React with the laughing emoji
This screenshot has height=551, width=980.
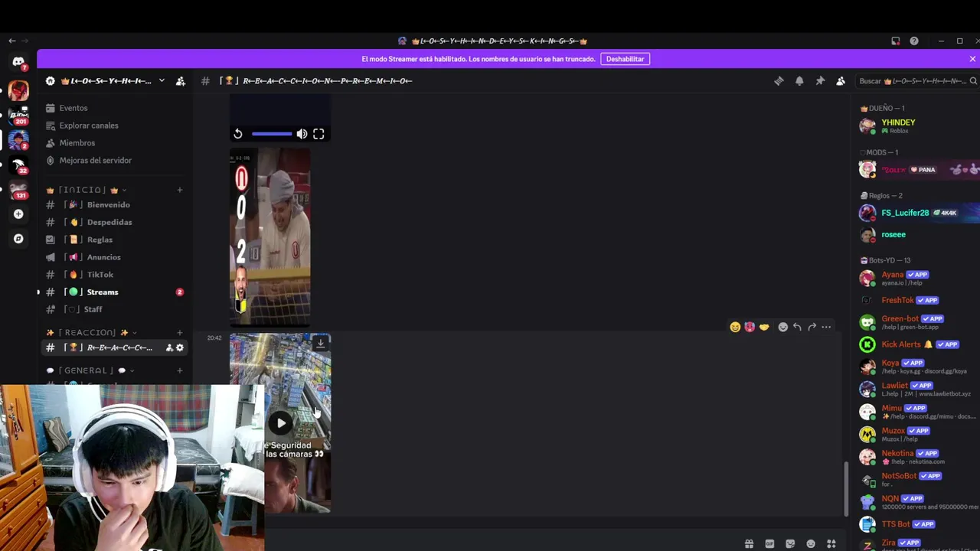(735, 327)
